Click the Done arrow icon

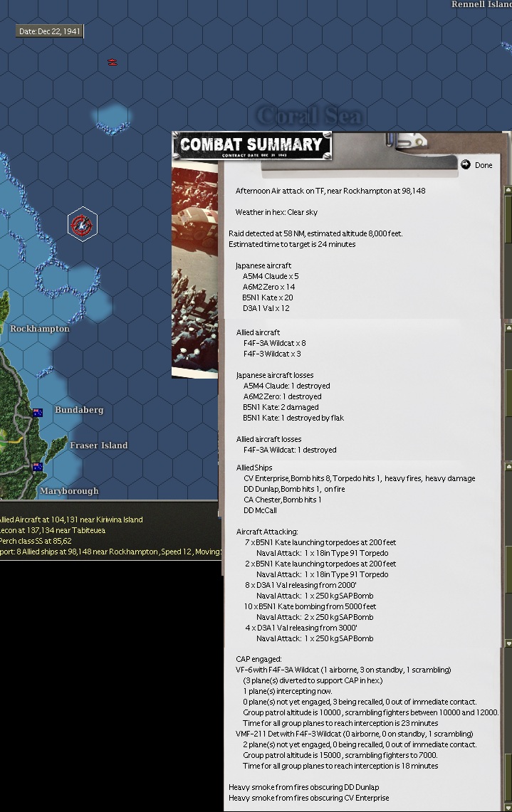[x=466, y=164]
